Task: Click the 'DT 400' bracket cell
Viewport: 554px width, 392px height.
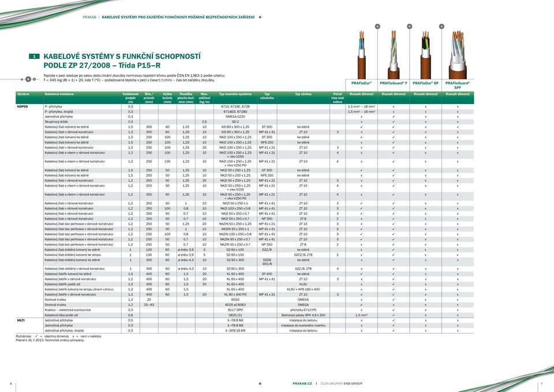Action: point(267,274)
